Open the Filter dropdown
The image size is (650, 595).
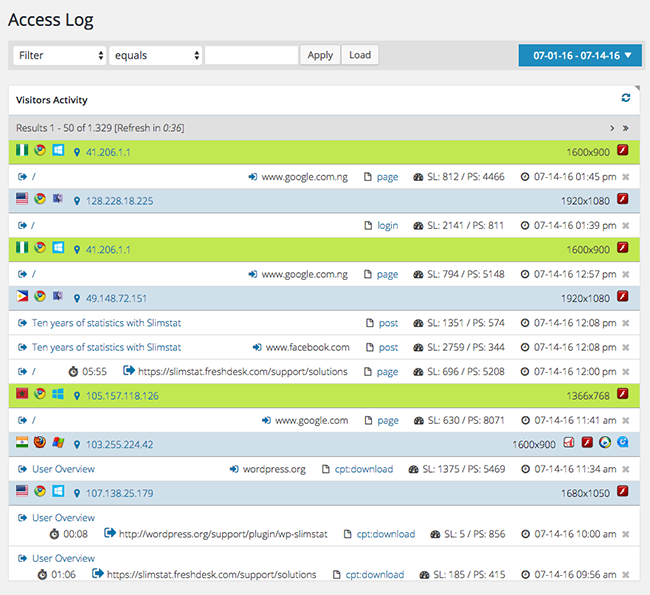click(60, 55)
